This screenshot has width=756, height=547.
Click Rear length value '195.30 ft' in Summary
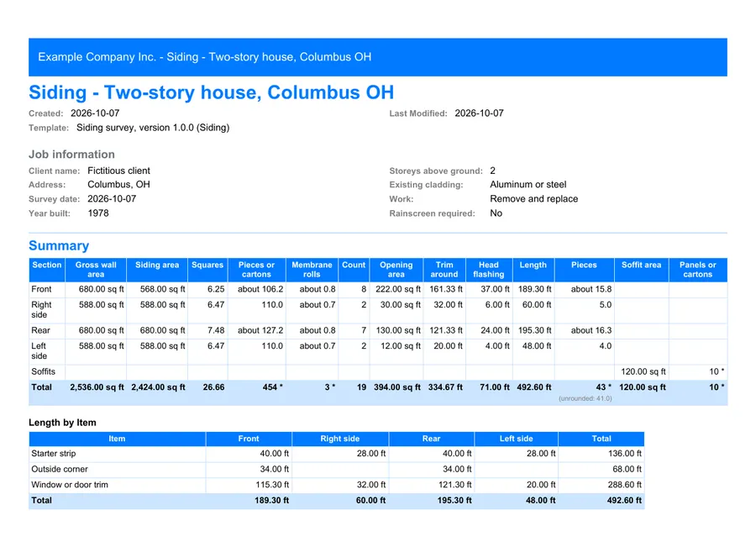(535, 330)
